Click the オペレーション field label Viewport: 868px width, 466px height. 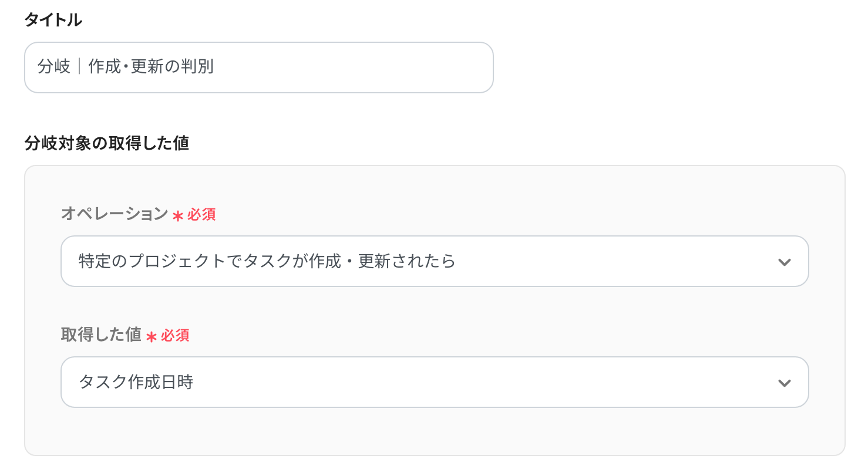(x=115, y=214)
